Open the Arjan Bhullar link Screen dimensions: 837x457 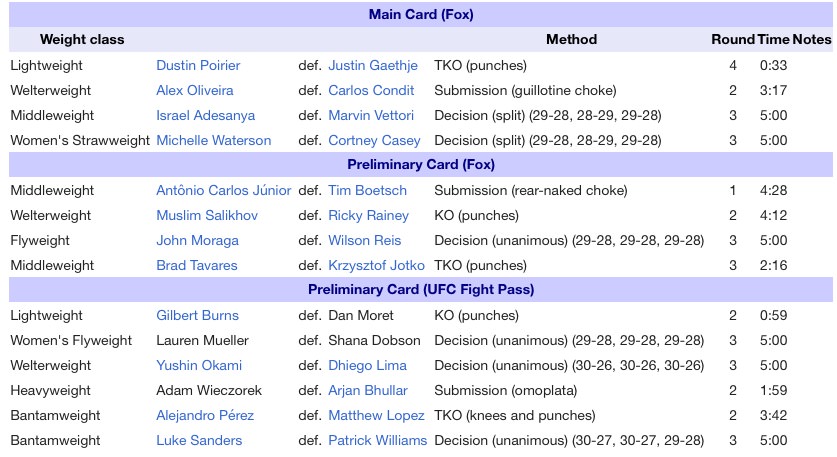368,390
